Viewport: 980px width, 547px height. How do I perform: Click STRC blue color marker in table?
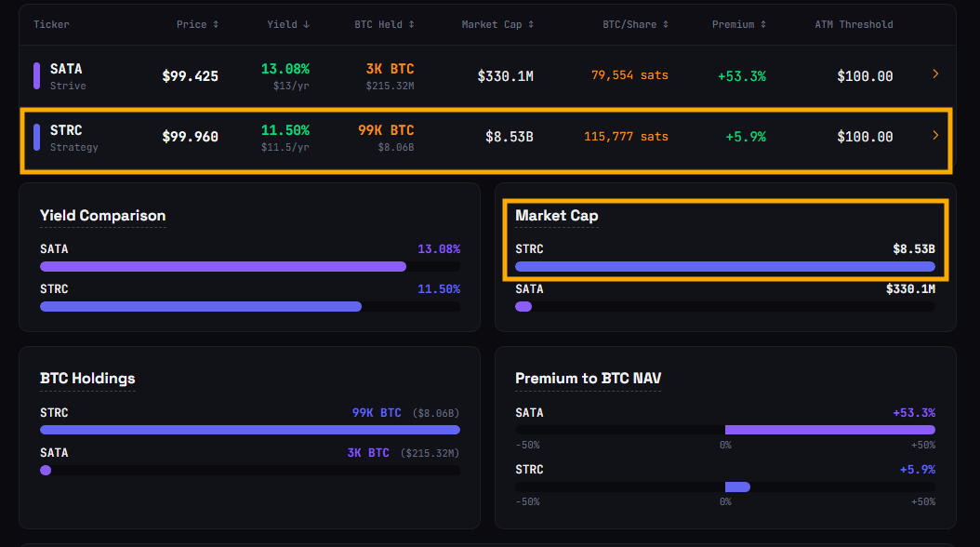(36, 137)
